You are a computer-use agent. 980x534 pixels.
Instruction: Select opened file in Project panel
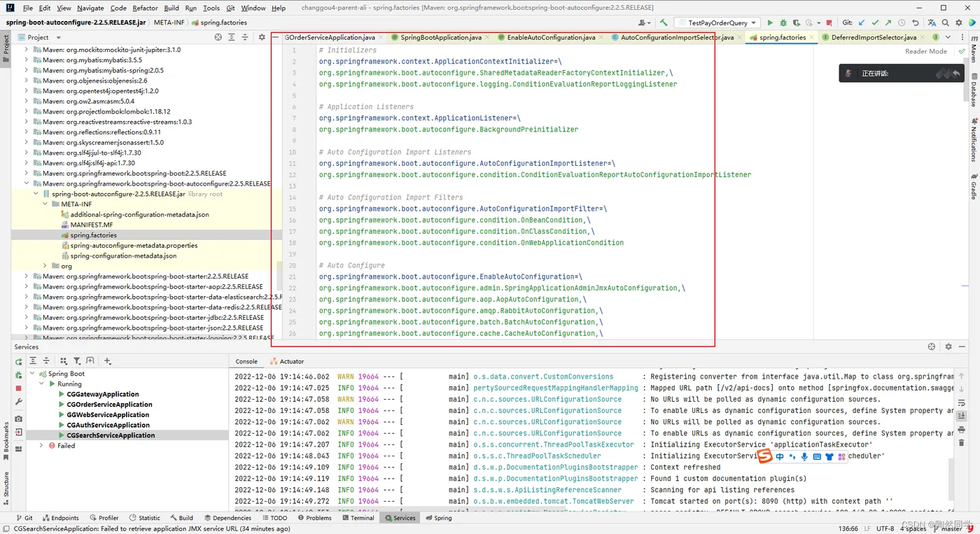(x=218, y=37)
